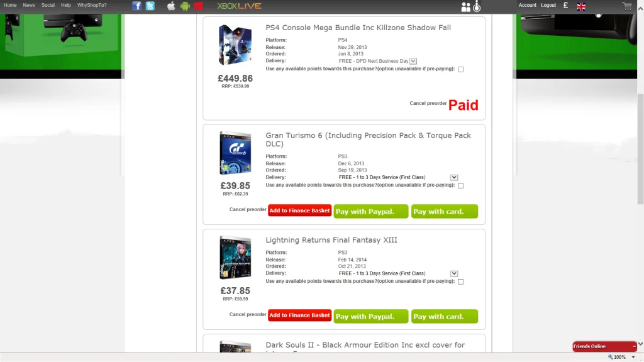
Task: Click the page vertical scrollbar thumb
Action: tap(640, 148)
